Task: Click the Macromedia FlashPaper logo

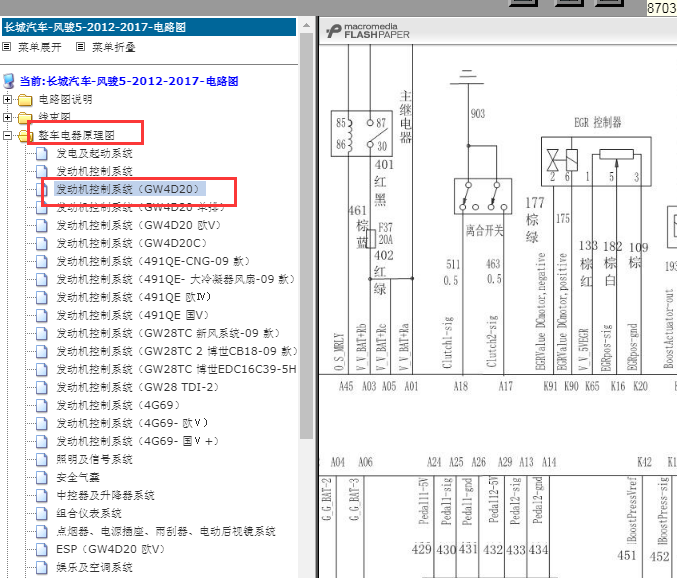Action: point(368,31)
